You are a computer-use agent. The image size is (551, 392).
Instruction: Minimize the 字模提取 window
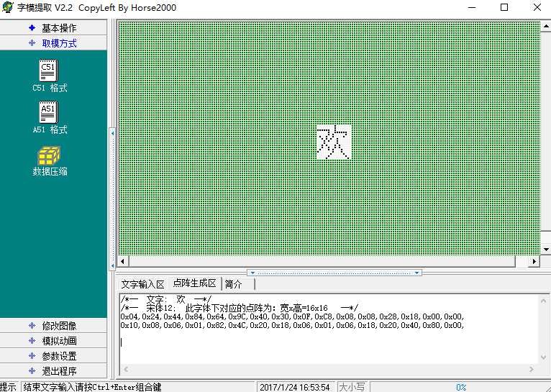point(472,7)
